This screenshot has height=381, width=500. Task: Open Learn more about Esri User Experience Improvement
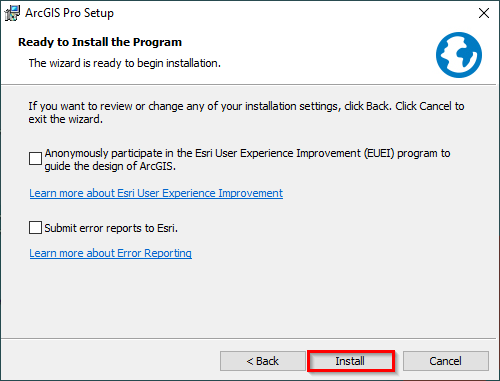pos(156,193)
